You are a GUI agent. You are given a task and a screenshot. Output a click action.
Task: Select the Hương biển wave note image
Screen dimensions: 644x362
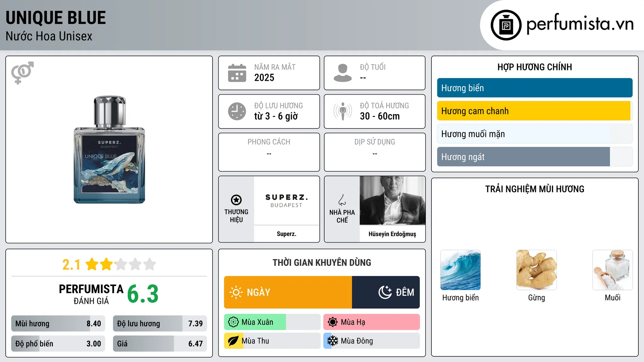click(x=460, y=270)
